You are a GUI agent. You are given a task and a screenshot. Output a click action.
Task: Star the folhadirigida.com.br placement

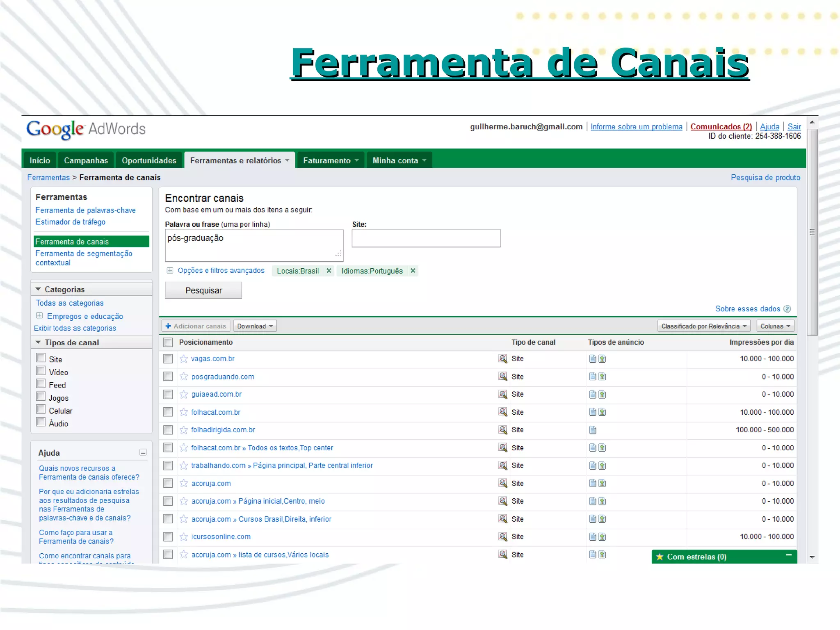coord(184,430)
